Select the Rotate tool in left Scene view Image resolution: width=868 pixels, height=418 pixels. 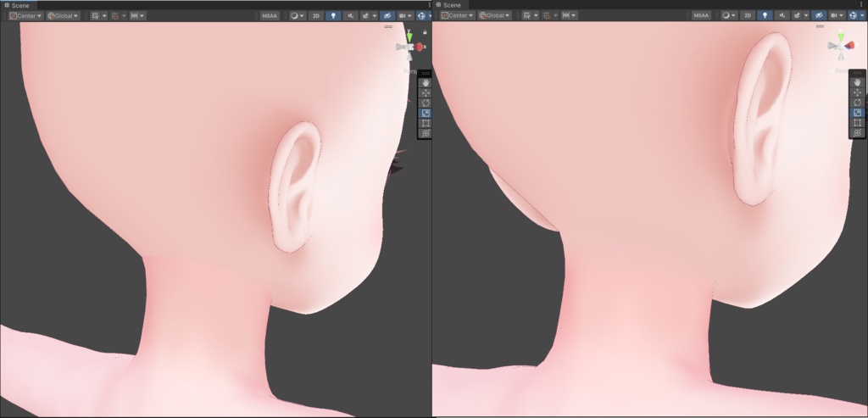click(x=426, y=103)
